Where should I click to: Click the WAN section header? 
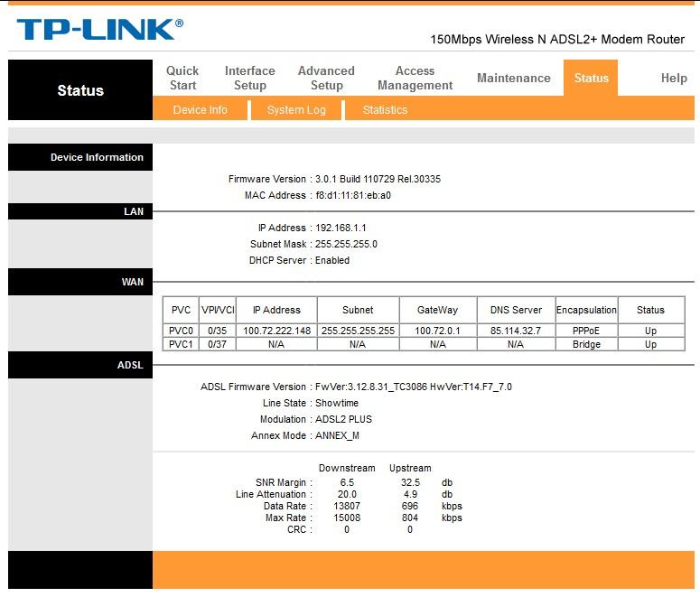[80, 282]
